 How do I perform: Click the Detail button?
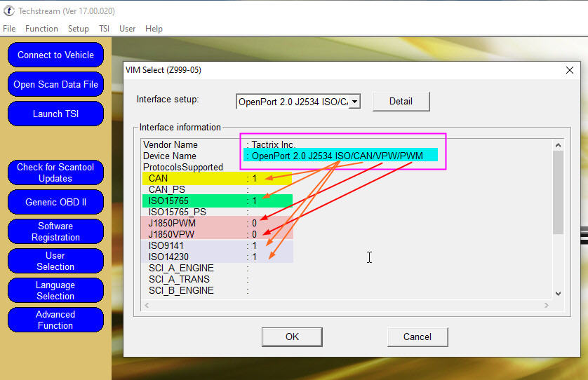[x=401, y=101]
